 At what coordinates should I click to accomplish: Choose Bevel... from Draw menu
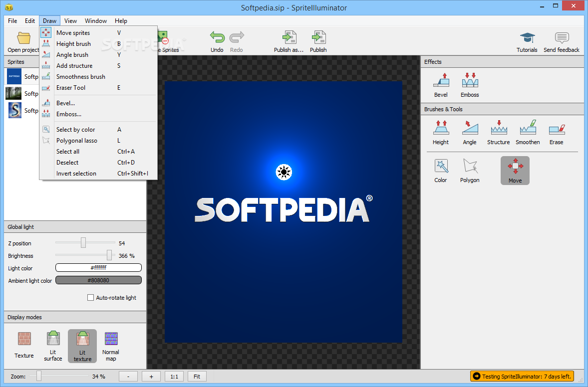click(x=98, y=103)
